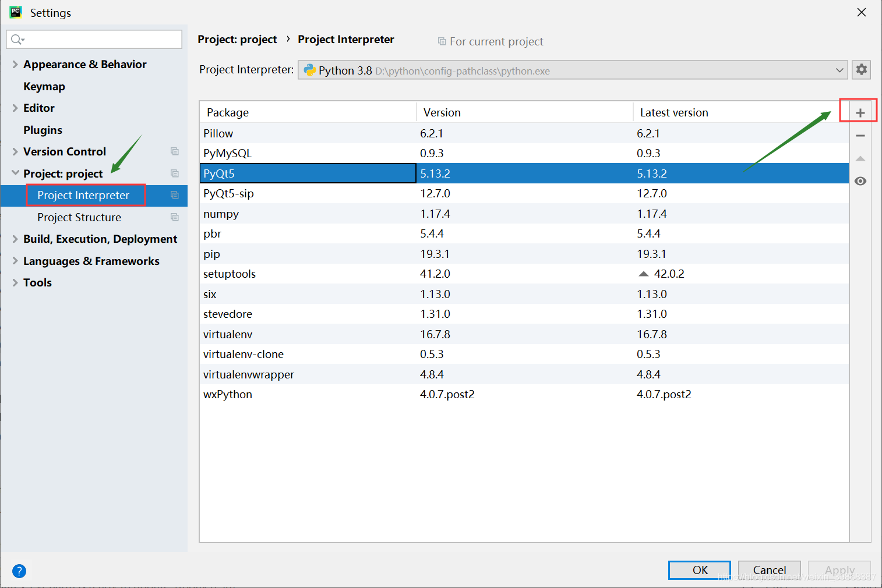Click the PyCharm icon in the title bar
882x588 pixels.
[16, 12]
